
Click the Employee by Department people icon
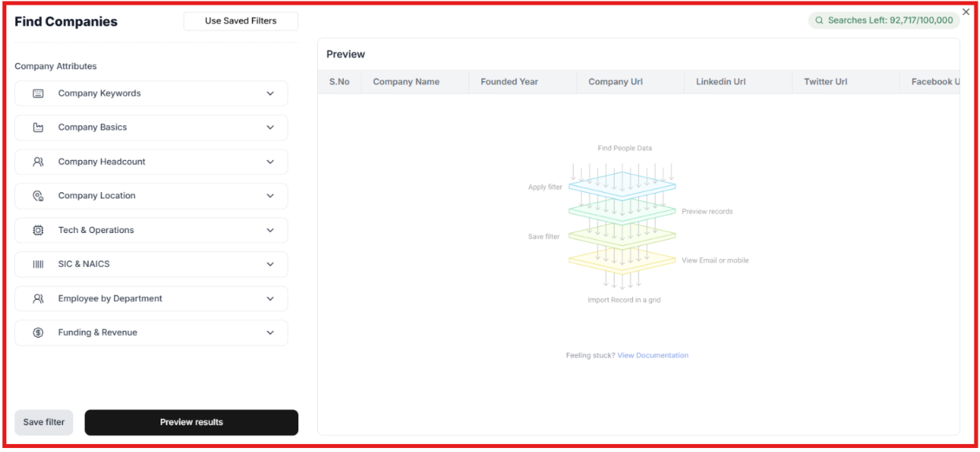point(38,299)
